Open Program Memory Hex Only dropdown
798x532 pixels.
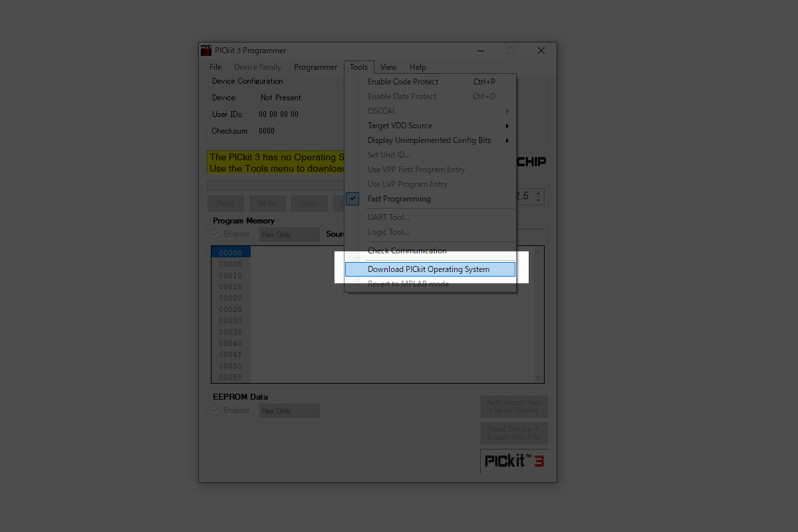point(290,235)
